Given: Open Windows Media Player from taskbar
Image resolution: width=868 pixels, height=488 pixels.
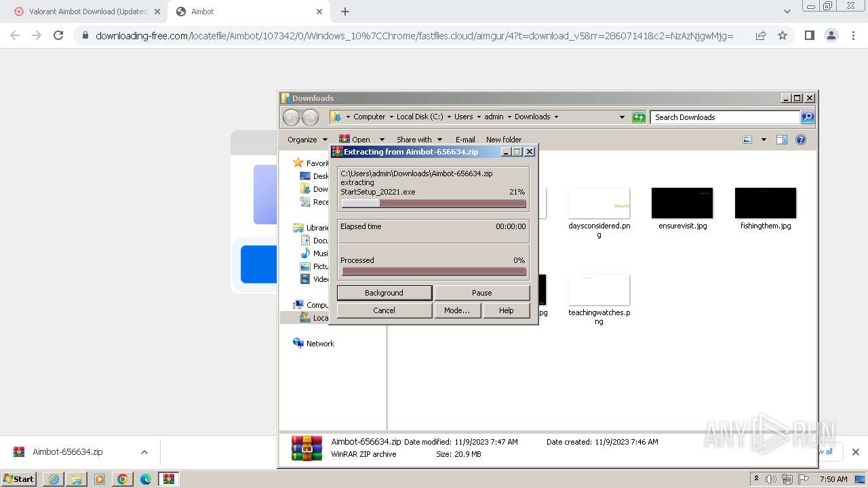Looking at the screenshot, I should click(x=100, y=479).
